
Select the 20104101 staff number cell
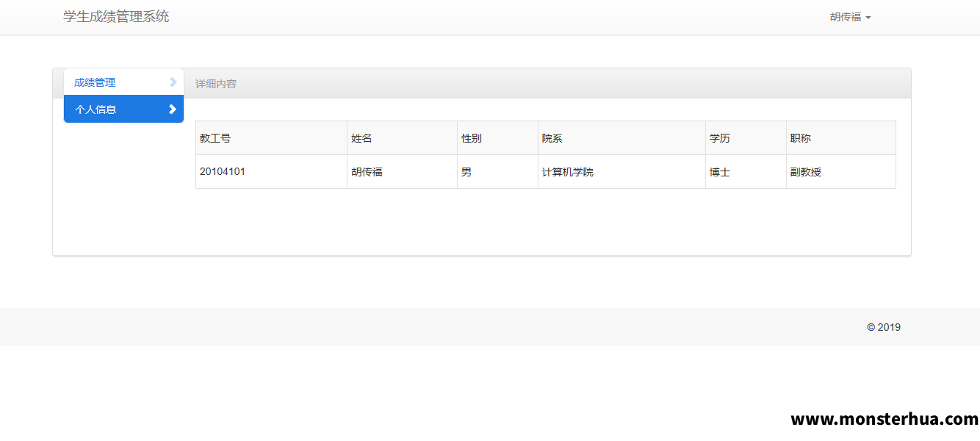pos(271,172)
